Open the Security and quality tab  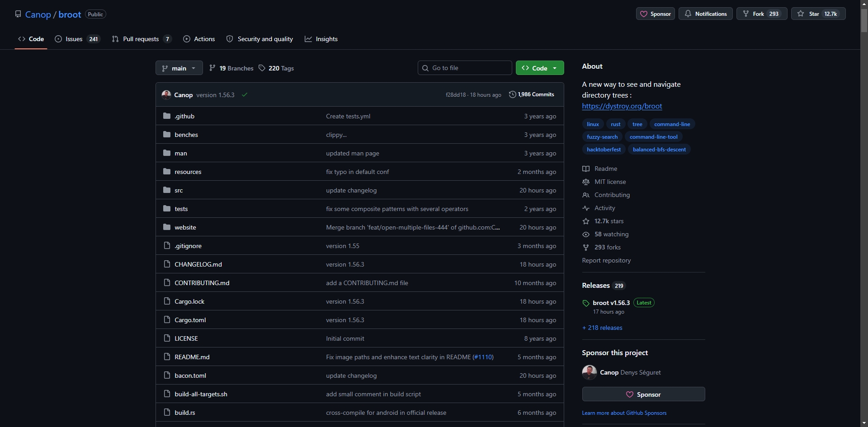tap(259, 39)
